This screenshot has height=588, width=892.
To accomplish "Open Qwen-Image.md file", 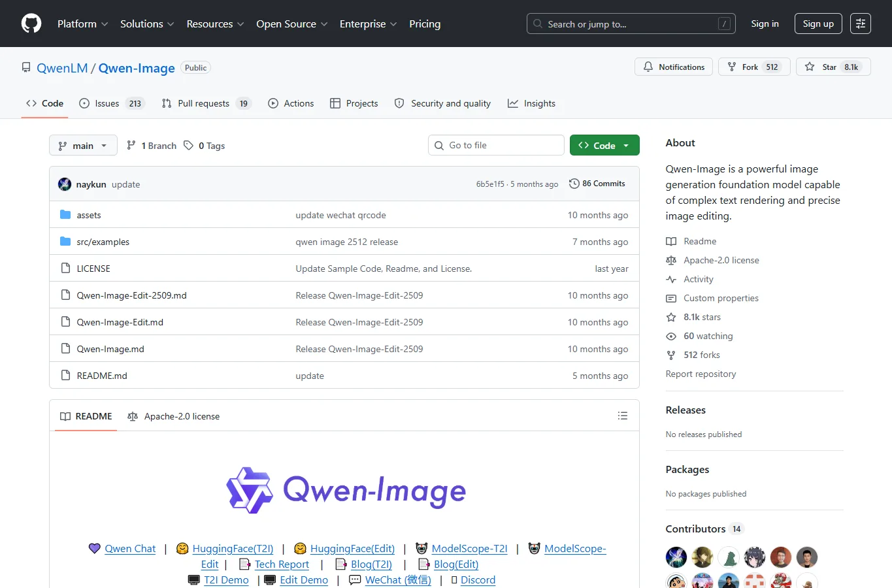I will point(110,349).
